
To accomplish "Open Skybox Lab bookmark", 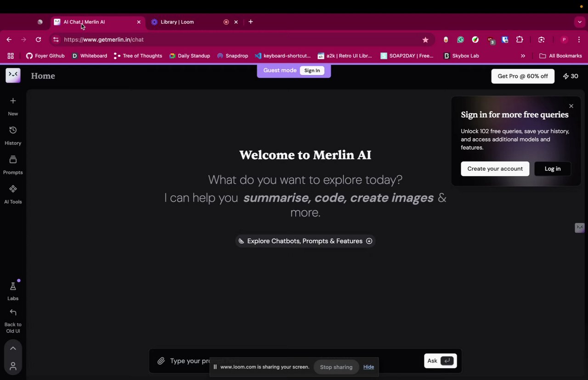I will [461, 56].
